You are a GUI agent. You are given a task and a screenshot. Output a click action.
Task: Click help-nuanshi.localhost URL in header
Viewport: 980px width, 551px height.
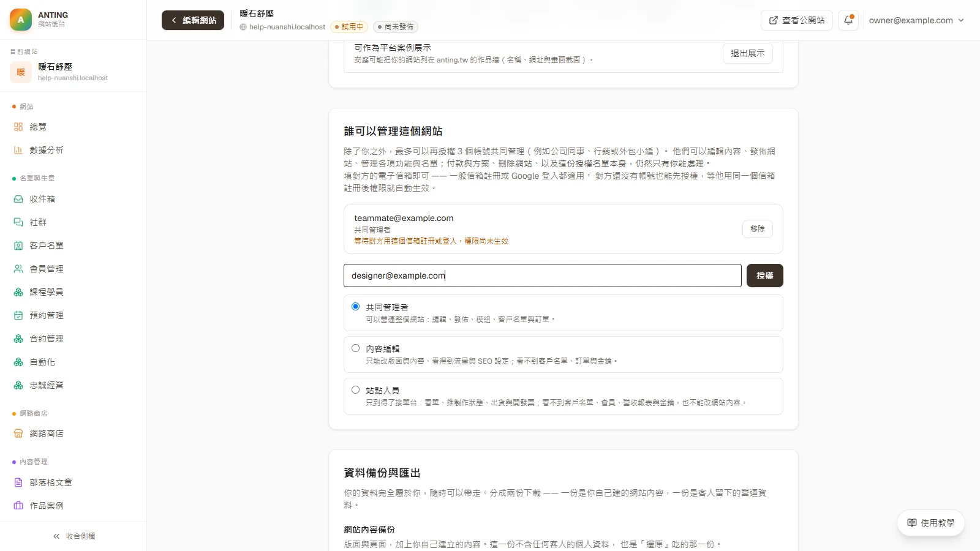point(287,27)
